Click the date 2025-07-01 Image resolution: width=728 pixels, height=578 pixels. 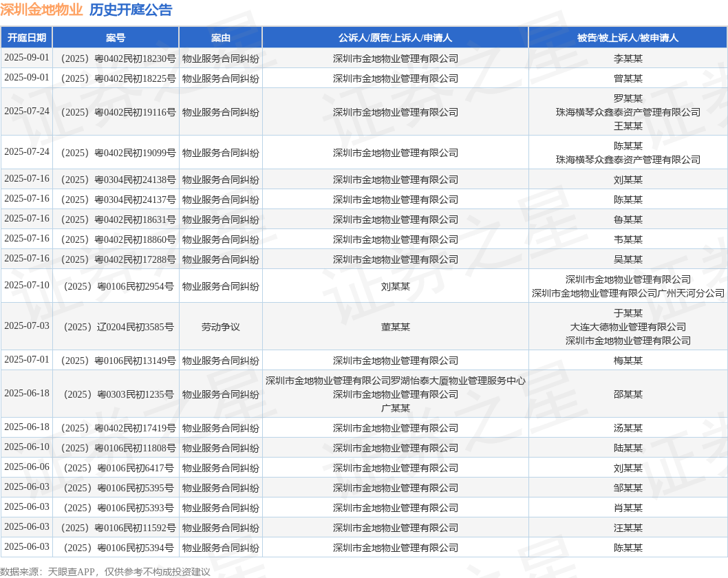[x=26, y=359]
